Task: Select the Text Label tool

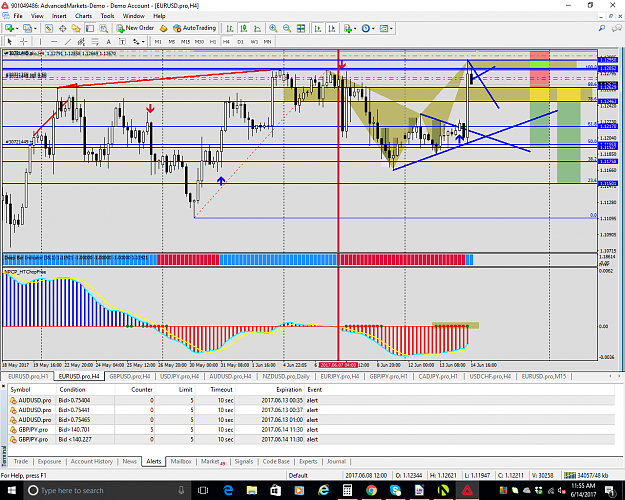Action: point(122,41)
